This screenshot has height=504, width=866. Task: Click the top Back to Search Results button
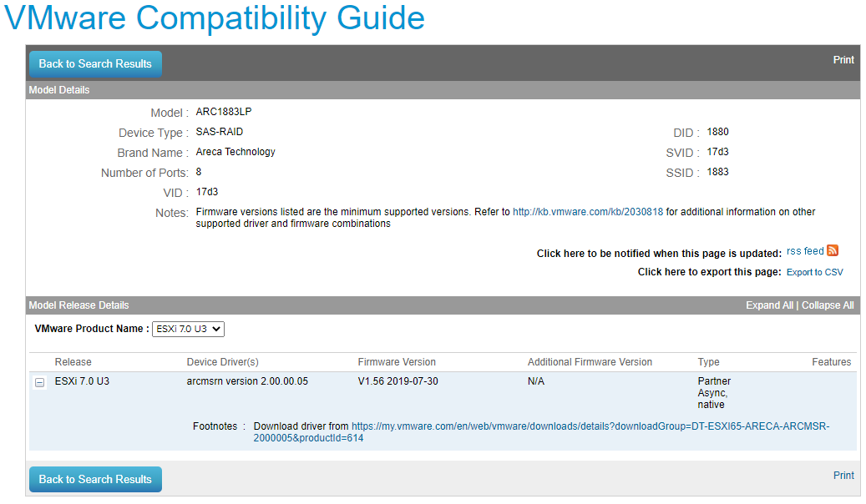(95, 64)
